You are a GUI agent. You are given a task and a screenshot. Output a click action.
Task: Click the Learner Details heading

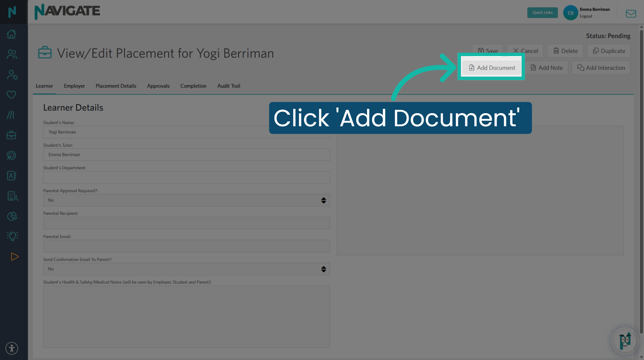point(73,107)
